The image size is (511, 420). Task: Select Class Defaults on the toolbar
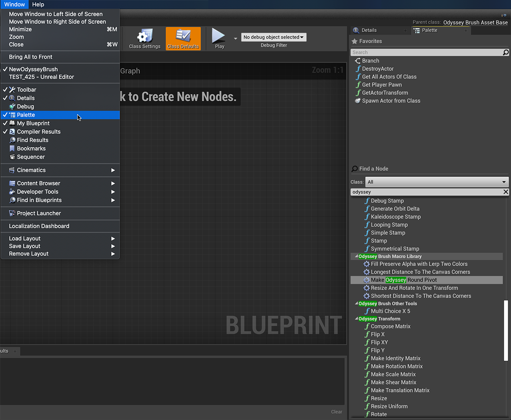(183, 38)
